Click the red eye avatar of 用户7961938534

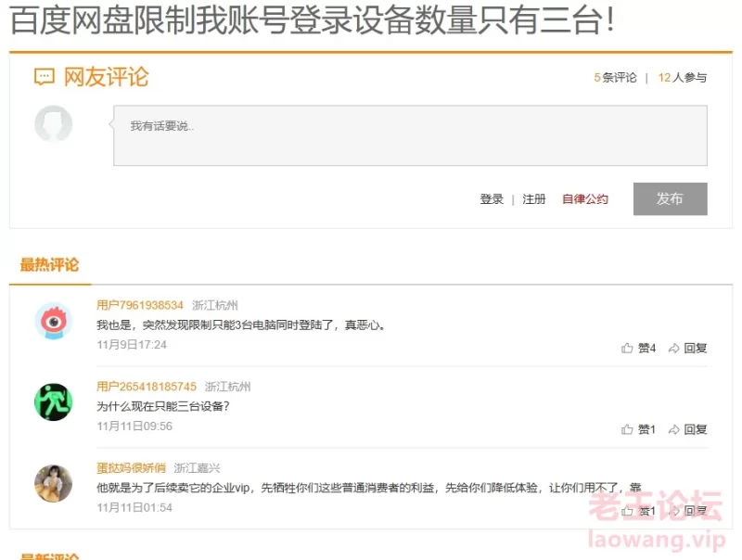54,321
